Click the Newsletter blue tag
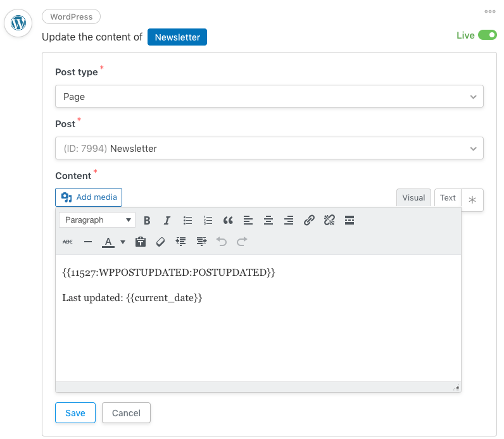504x439 pixels. coord(177,37)
